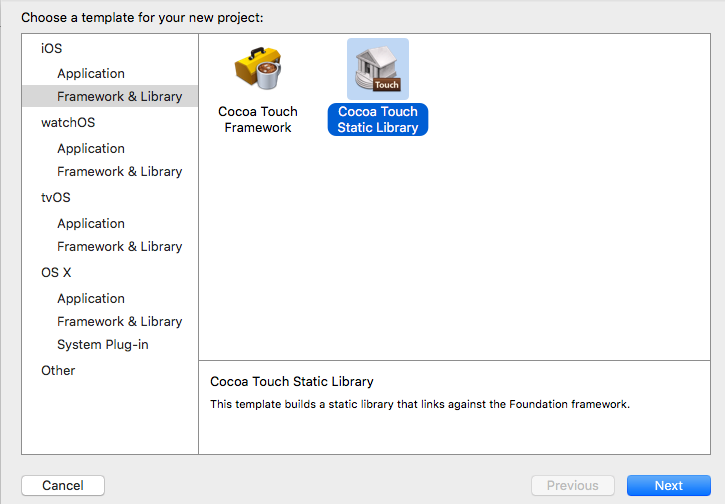Select the OS X category header
The image size is (725, 504).
point(56,272)
